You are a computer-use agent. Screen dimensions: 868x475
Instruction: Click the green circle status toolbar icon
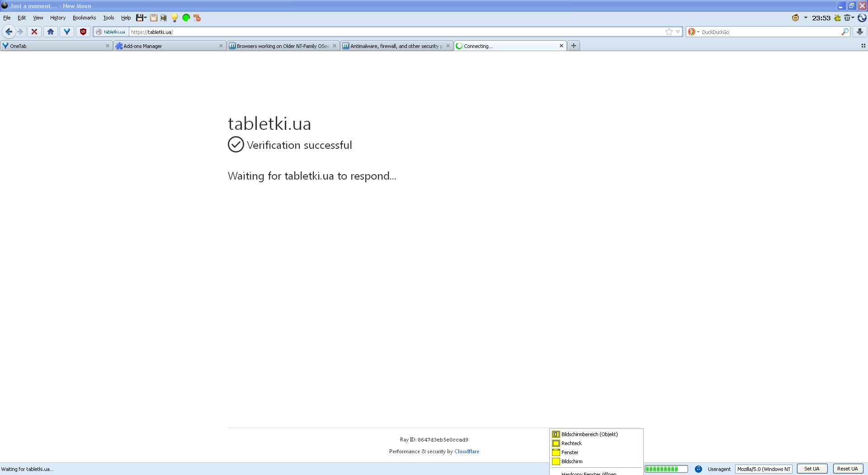(186, 18)
